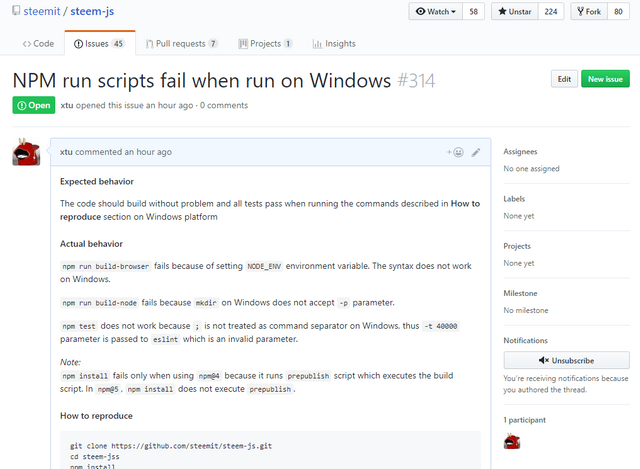View the 224 stargazers count
The width and height of the screenshot is (640, 469).
pos(551,11)
